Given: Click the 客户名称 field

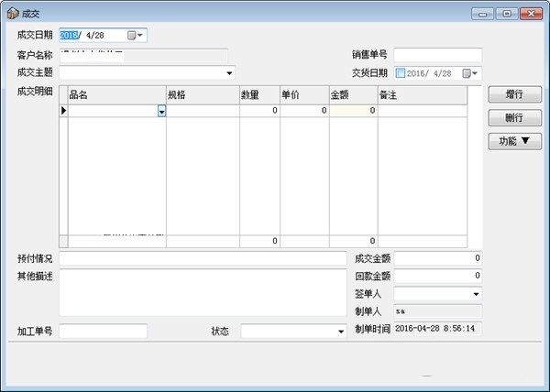Looking at the screenshot, I should pyautogui.click(x=144, y=56).
